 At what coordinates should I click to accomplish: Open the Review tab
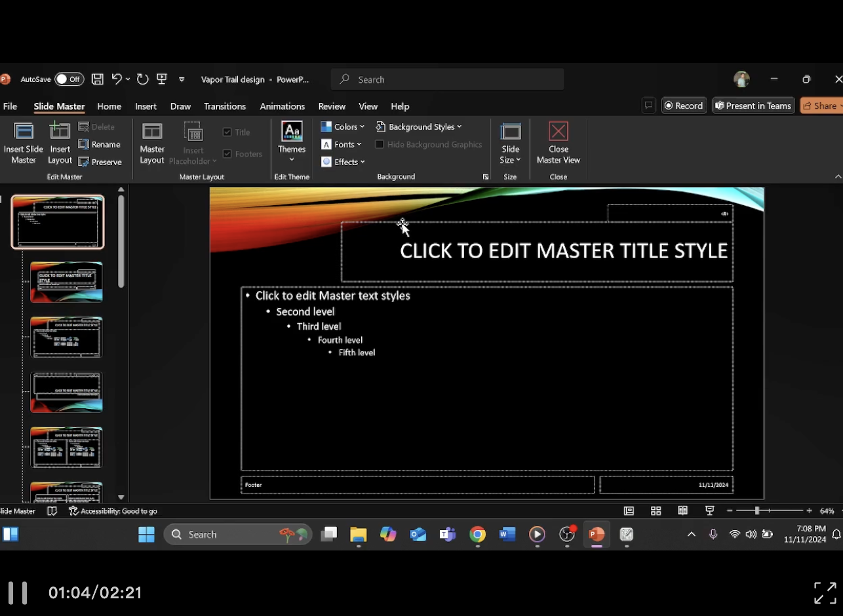(x=332, y=106)
